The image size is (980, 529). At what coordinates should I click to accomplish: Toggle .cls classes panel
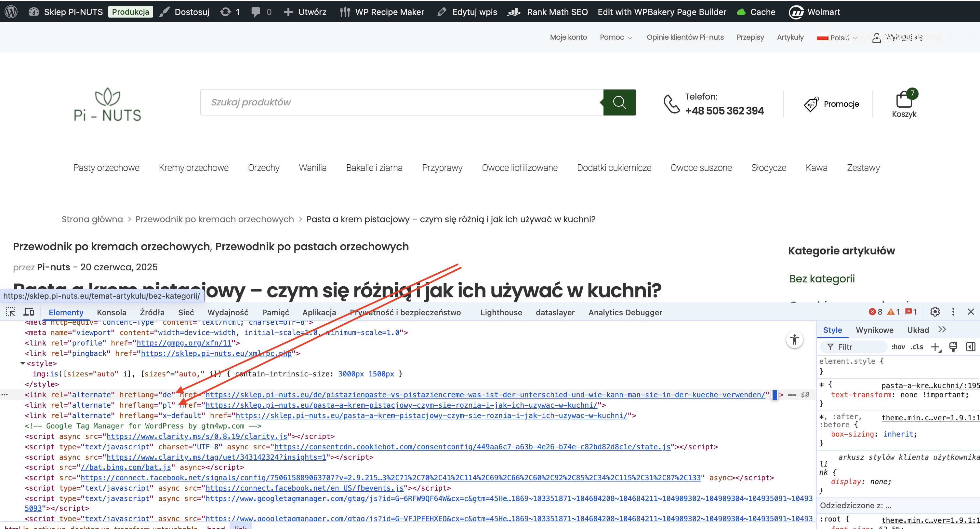[x=917, y=347]
